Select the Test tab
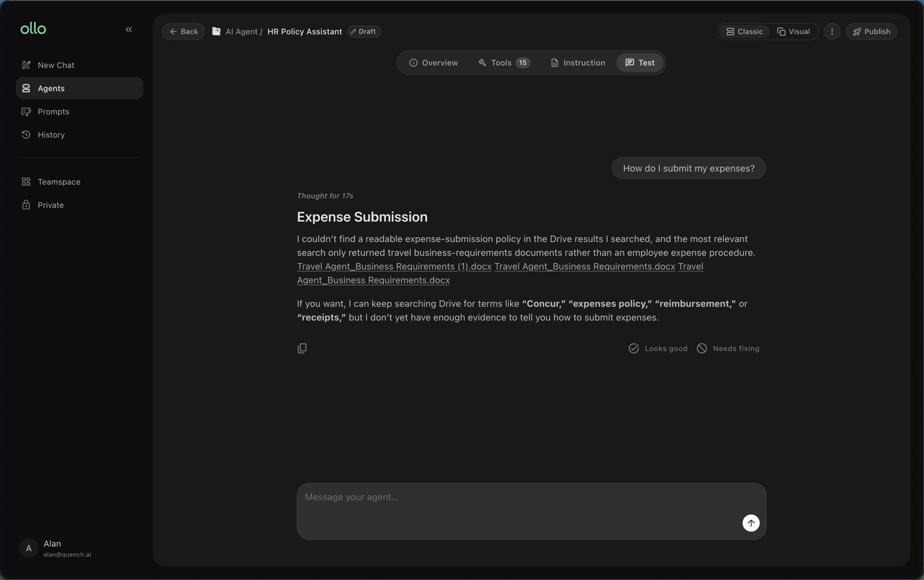The image size is (924, 580). click(x=640, y=63)
